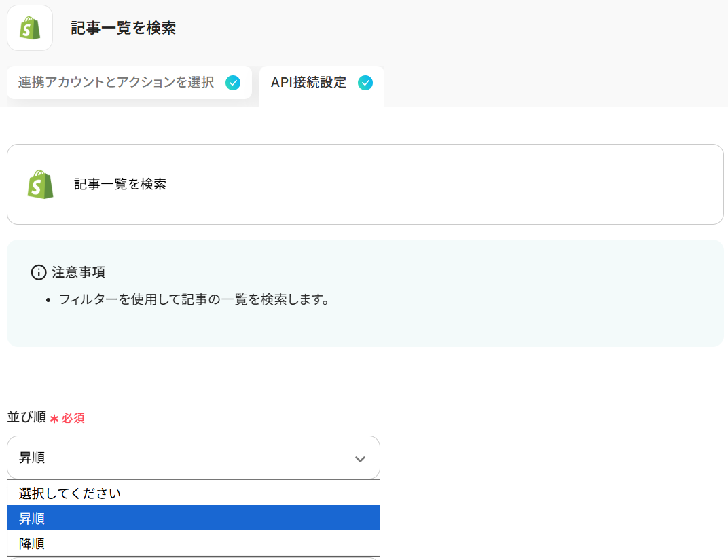Click the checkmark on 連携アカウントとアクションを選択 tab
This screenshot has height=560, width=728.
pyautogui.click(x=233, y=83)
